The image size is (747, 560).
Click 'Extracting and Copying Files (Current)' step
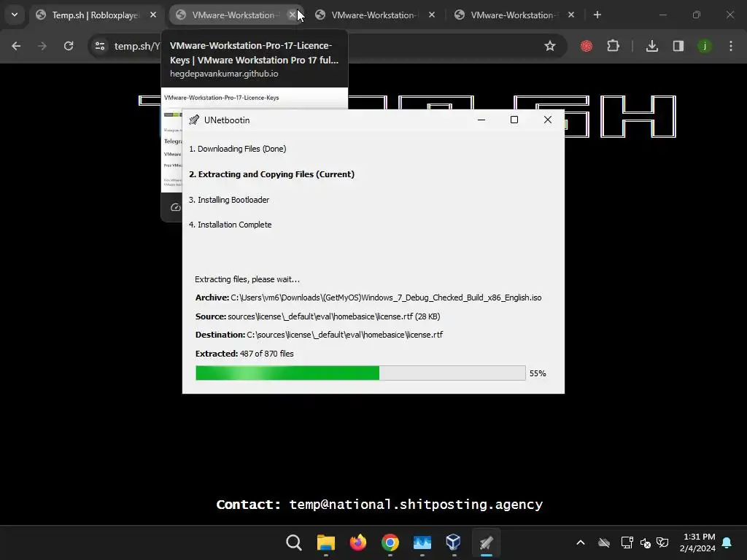click(x=271, y=174)
